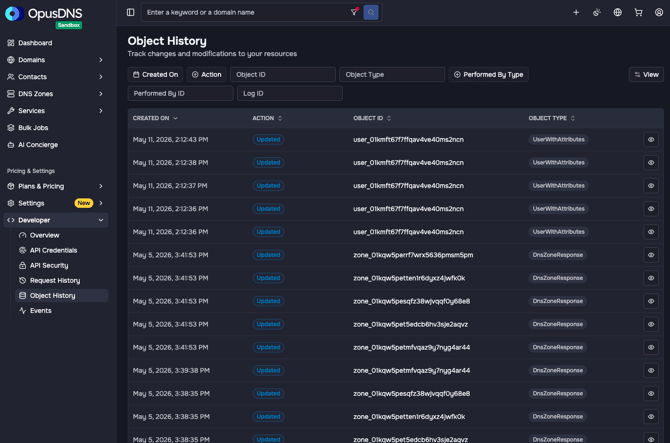
Task: Expand the Domains menu chevron
Action: click(x=101, y=60)
